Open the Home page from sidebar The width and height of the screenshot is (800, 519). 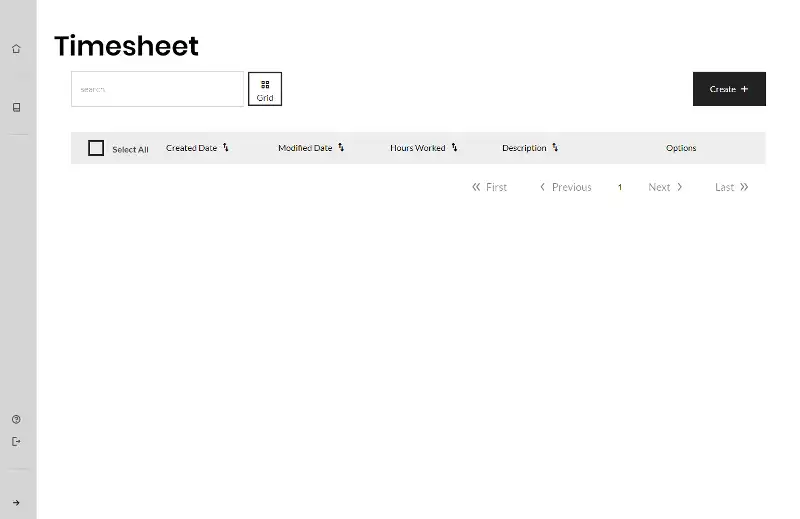click(16, 49)
